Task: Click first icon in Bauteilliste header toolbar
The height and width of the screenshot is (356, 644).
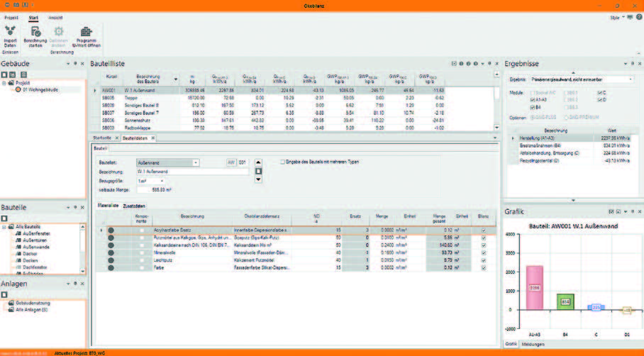Action: (x=454, y=64)
